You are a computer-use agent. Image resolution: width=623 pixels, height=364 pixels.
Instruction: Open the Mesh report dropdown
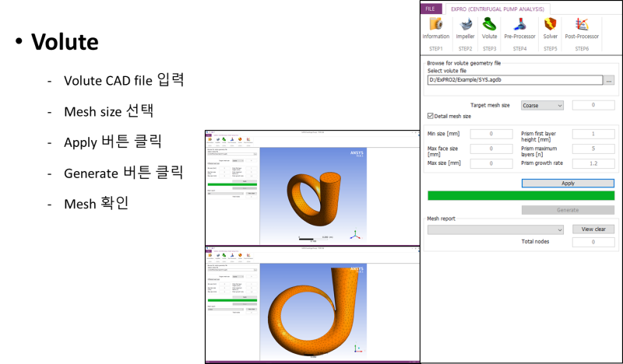click(x=495, y=229)
